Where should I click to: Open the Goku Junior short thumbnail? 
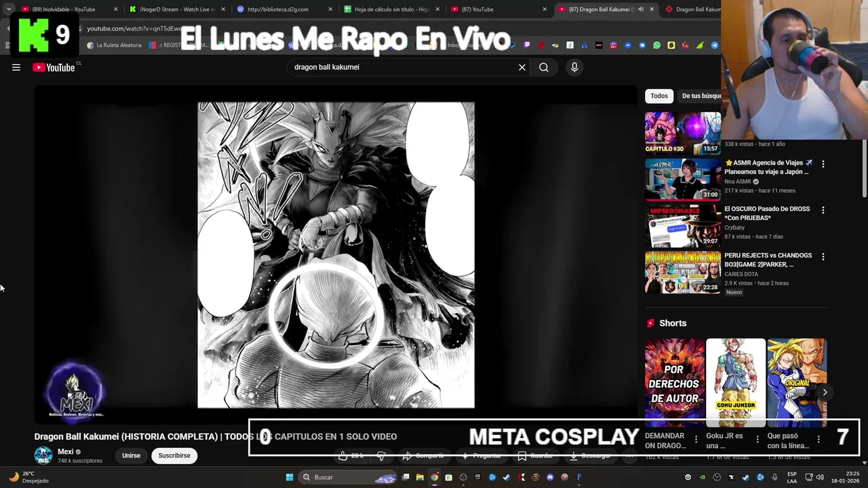click(736, 383)
